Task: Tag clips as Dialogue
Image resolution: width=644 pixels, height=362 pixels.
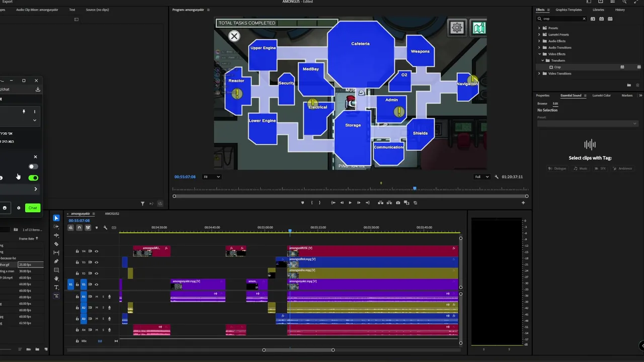Action: point(557,168)
